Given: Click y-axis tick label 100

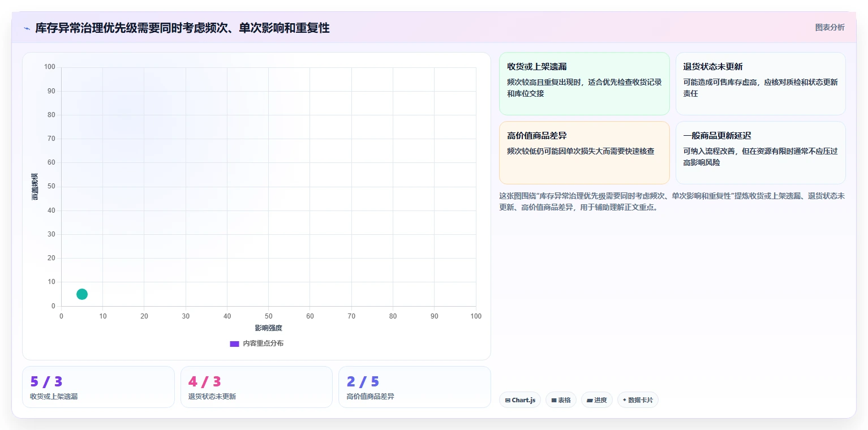Looking at the screenshot, I should 50,67.
